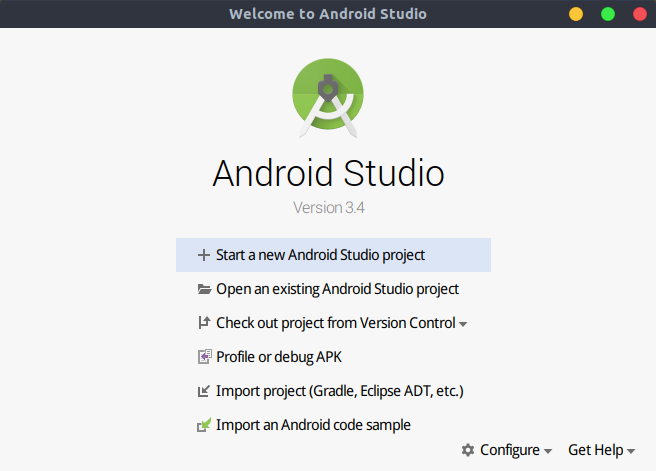Start a new Android Studio project
The image size is (656, 471).
point(333,255)
